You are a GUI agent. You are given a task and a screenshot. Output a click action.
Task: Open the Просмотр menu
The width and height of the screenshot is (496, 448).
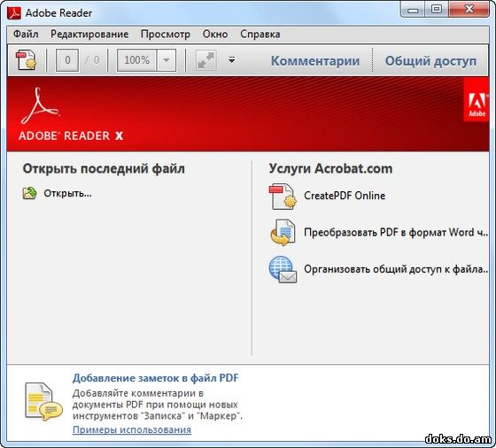coord(166,34)
